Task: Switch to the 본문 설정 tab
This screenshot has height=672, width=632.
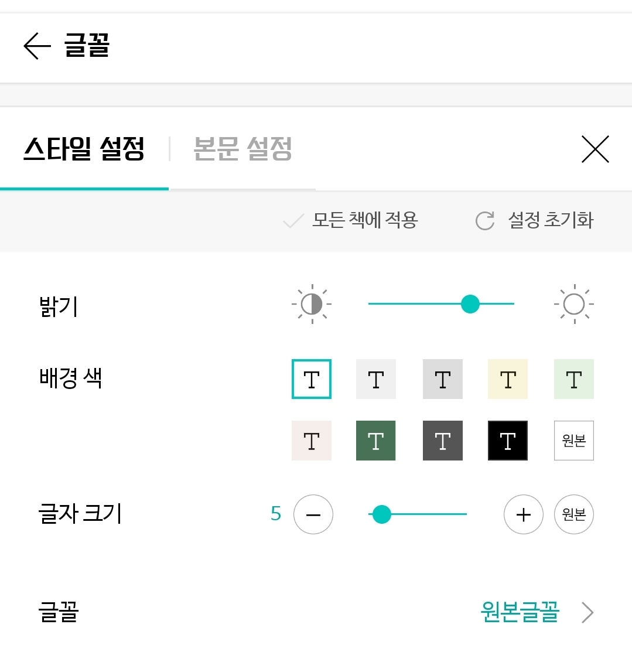Action: [242, 149]
